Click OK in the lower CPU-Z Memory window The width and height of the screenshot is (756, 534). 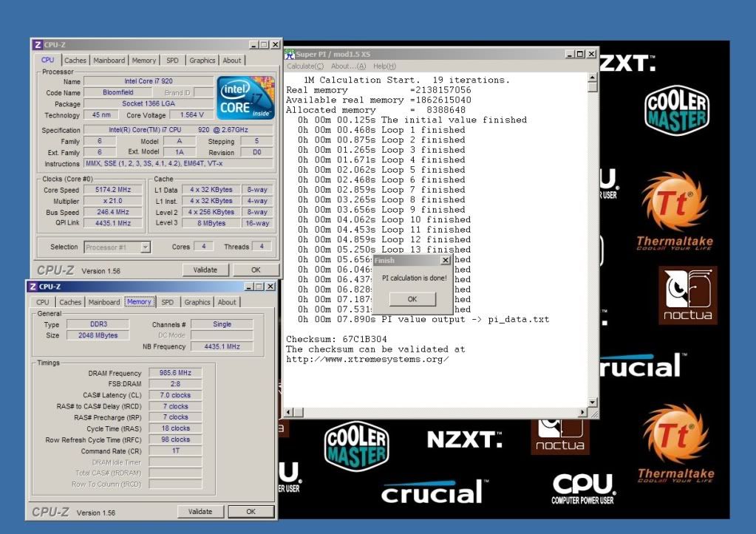[251, 511]
